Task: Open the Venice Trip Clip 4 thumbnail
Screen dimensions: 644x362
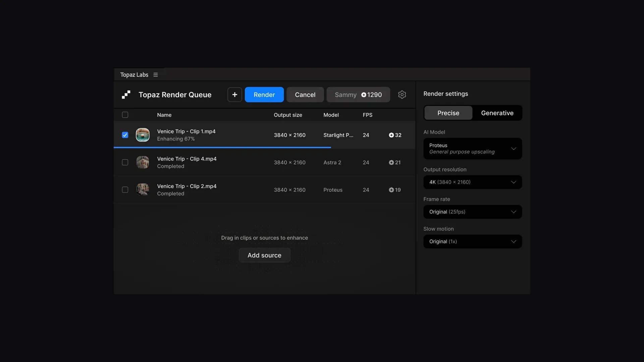Action: 143,163
